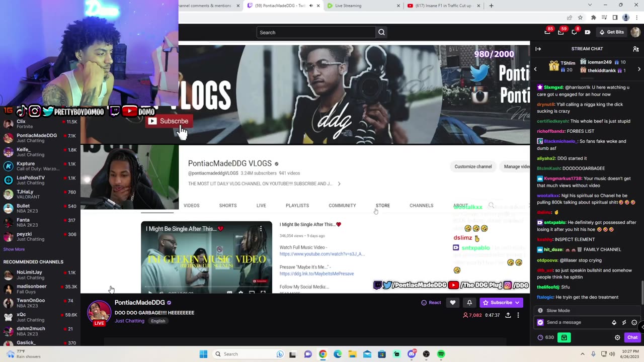Image resolution: width=644 pixels, height=362 pixels.
Task: Open Chrome tab search chevron
Action: tap(591, 5)
